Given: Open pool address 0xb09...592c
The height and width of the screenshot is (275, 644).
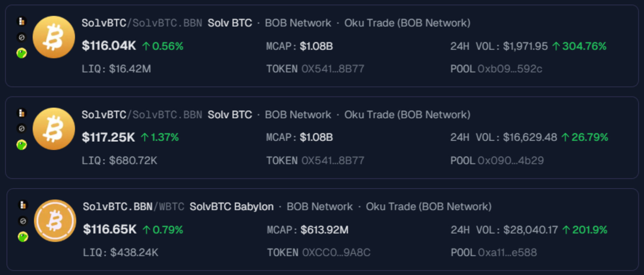Looking at the screenshot, I should point(510,69).
